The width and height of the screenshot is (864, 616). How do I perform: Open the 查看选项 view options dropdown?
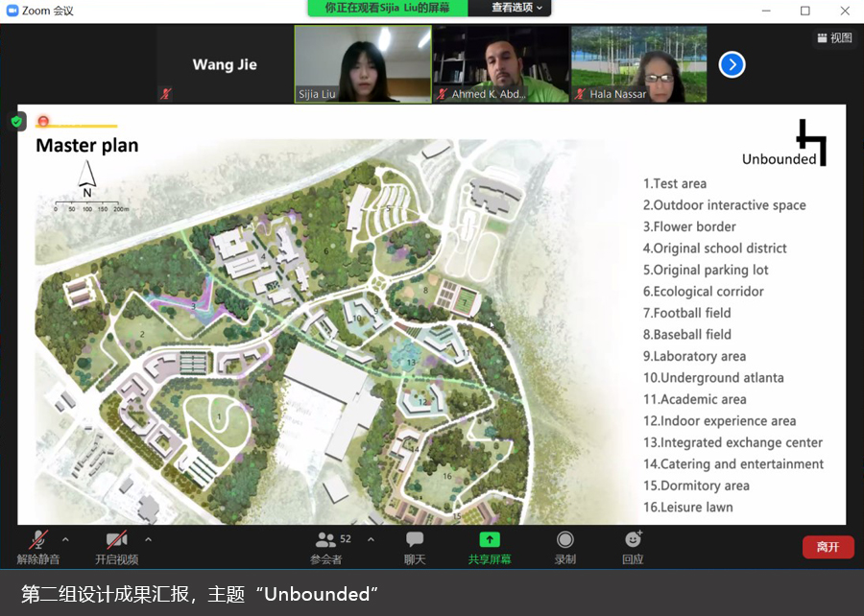point(516,8)
